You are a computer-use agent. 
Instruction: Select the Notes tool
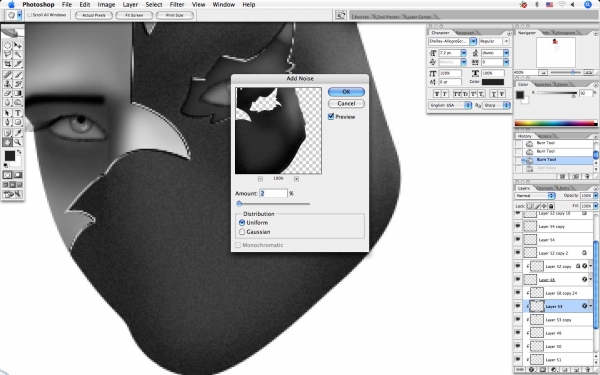point(7,133)
